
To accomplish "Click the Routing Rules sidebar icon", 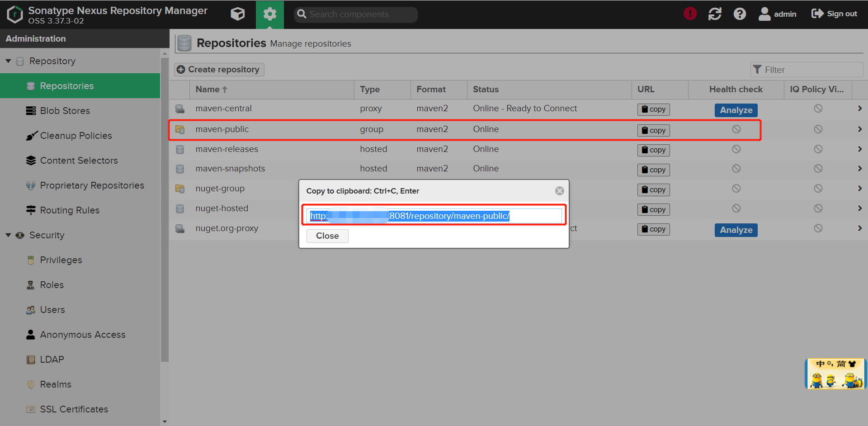I will 30,210.
